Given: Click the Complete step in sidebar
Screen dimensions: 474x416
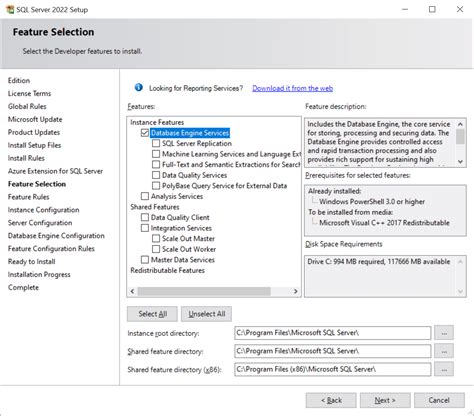Looking at the screenshot, I should click(x=23, y=287).
